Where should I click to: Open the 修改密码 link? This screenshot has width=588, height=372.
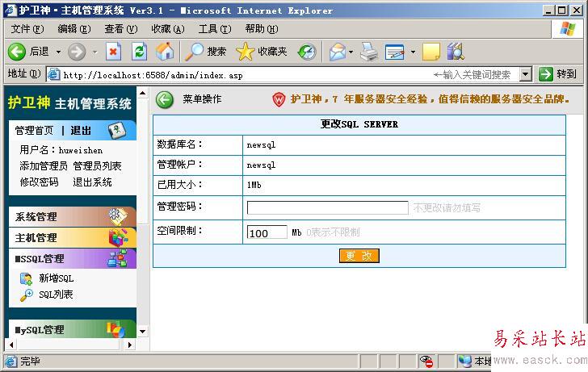tap(39, 182)
